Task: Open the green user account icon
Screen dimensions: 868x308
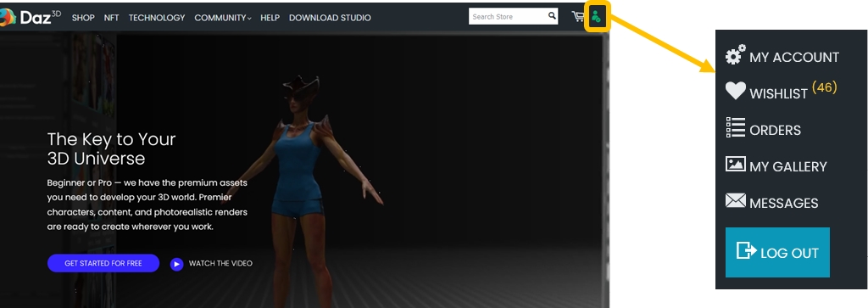Action: pos(596,17)
